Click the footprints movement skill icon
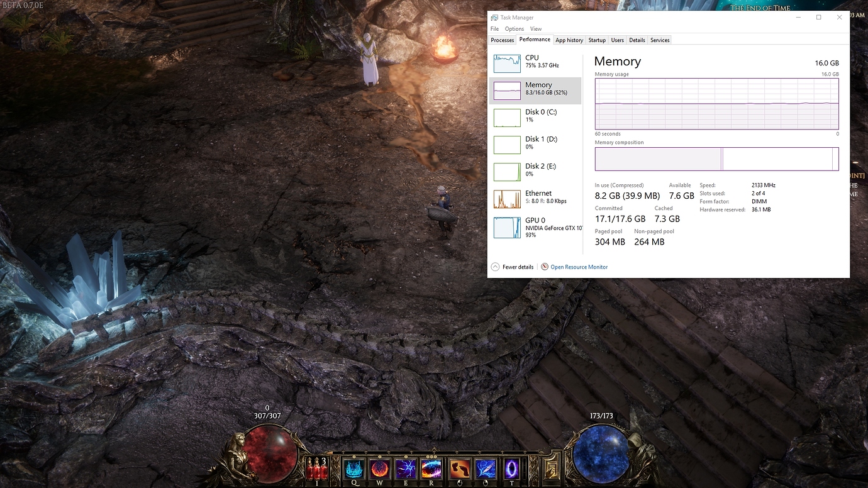The width and height of the screenshot is (868, 488). tap(459, 469)
